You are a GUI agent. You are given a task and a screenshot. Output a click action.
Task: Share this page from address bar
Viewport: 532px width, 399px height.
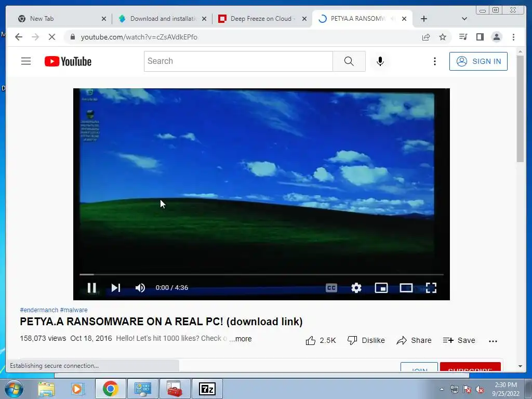[x=426, y=37]
